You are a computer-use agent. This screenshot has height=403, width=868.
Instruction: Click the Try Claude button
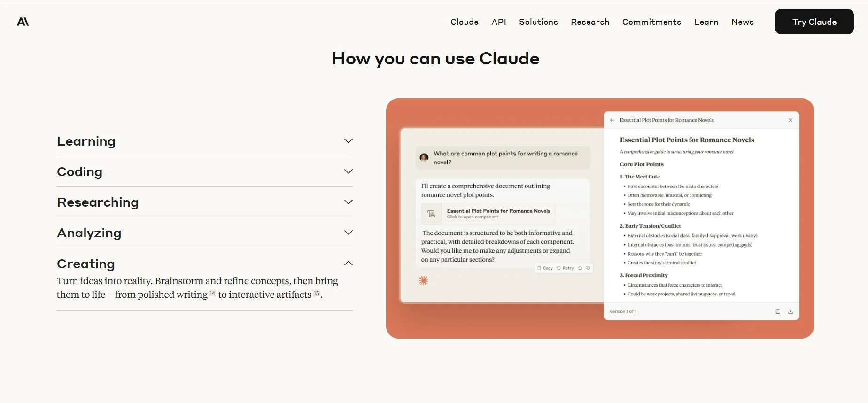[814, 22]
